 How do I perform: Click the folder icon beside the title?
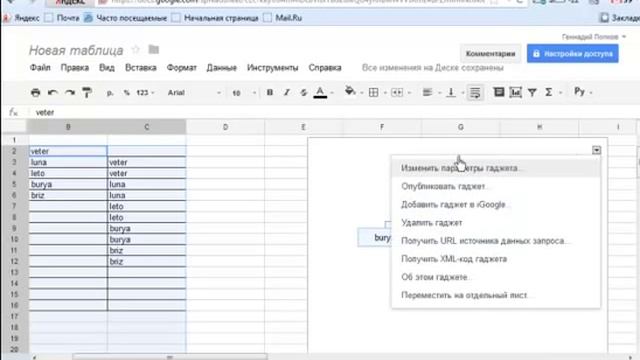[154, 49]
